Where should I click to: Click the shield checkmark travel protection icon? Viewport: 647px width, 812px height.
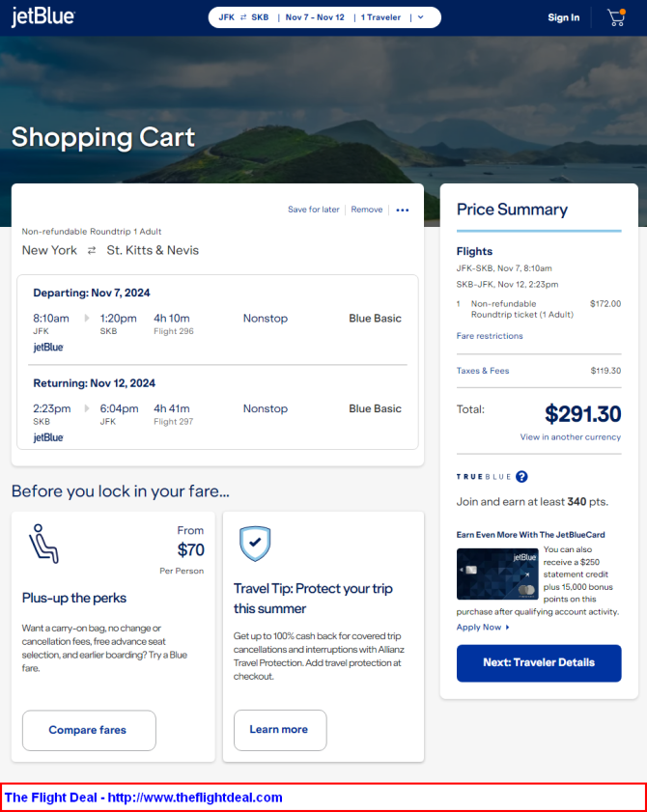pyautogui.click(x=255, y=544)
